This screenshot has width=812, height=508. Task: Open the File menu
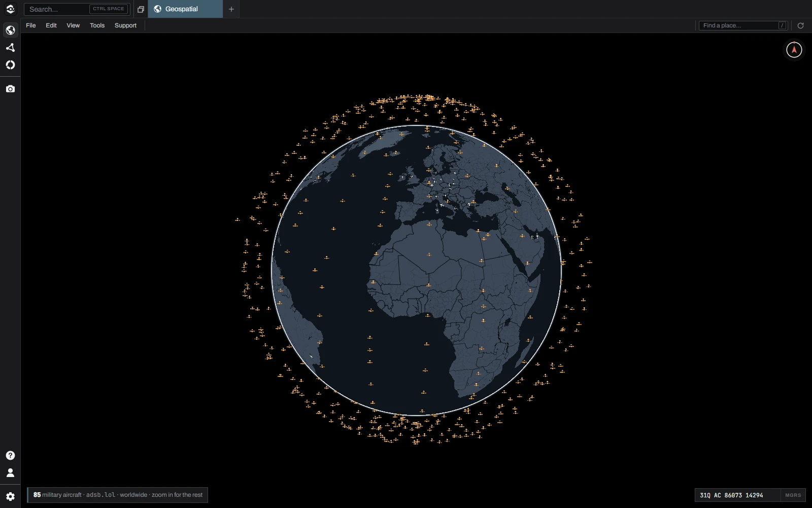coord(31,25)
